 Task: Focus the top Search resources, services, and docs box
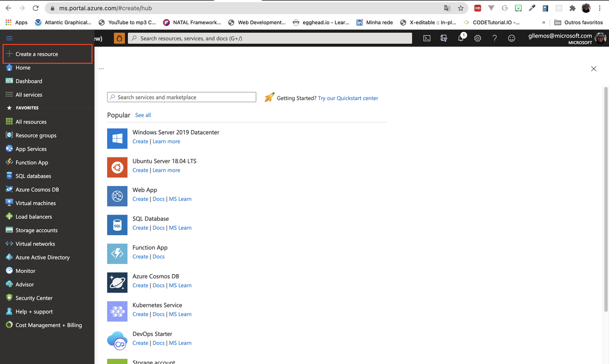click(x=270, y=38)
